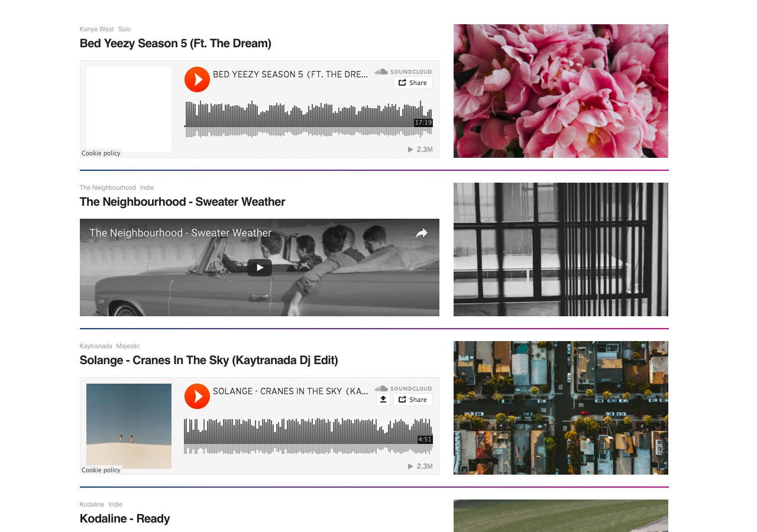The height and width of the screenshot is (532, 757).
Task: Click the Sweater Weather video title overlay
Action: point(180,233)
